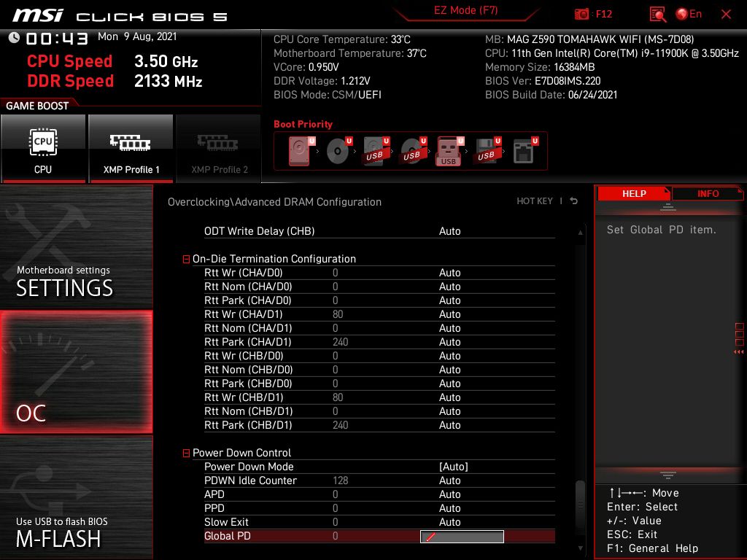This screenshot has height=560, width=747.
Task: Click Auto value for PDWN Idle Counter
Action: tap(449, 481)
